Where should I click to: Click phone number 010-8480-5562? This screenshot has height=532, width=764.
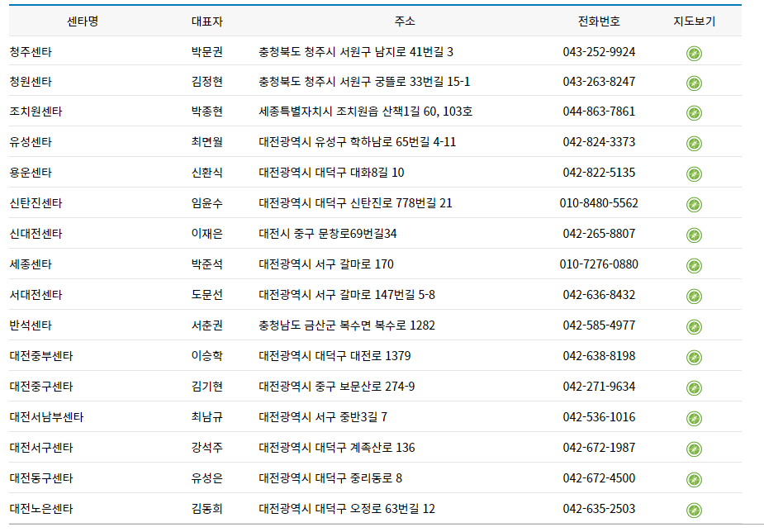pos(599,202)
